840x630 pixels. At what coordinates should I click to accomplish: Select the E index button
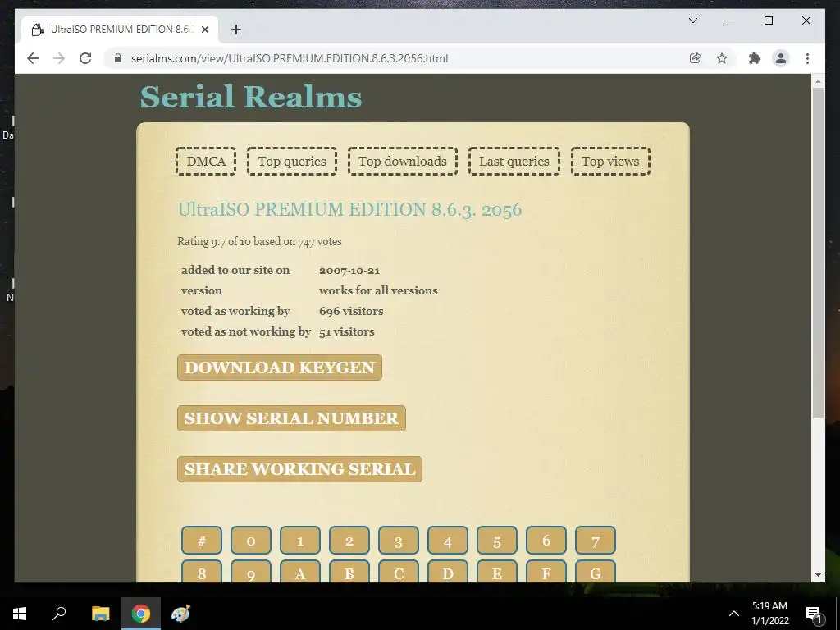point(497,572)
